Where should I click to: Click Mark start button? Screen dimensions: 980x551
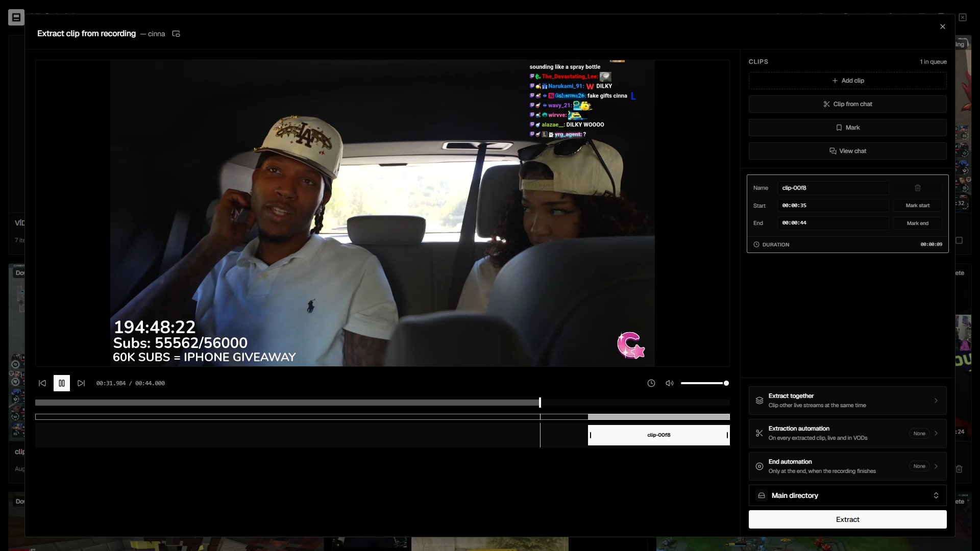click(x=918, y=206)
